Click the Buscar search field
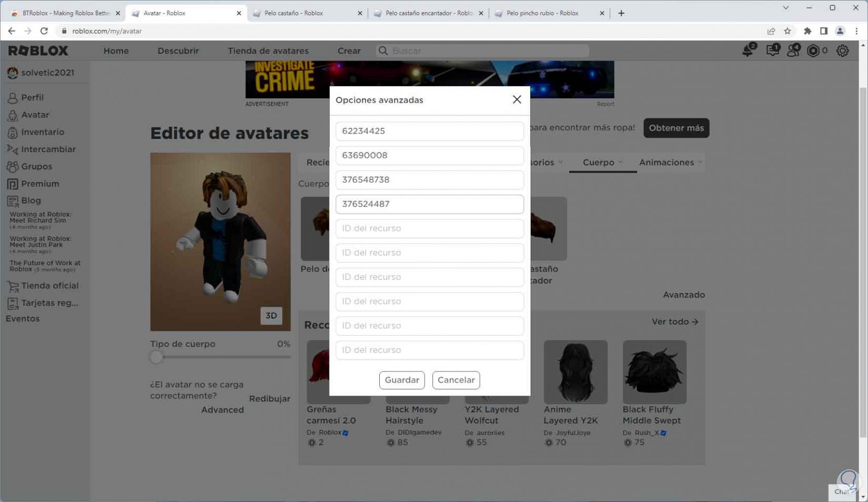 [482, 51]
